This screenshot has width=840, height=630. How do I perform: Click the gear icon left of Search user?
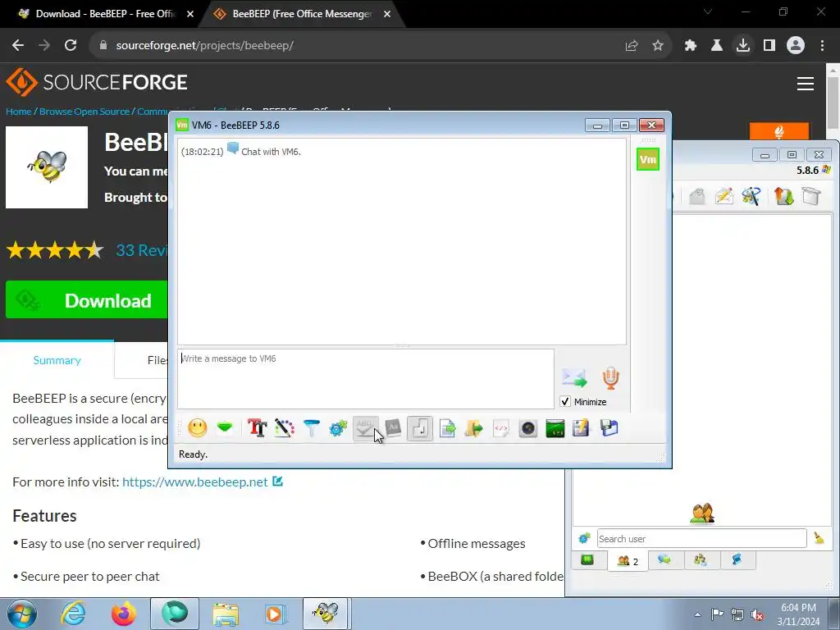pyautogui.click(x=584, y=538)
